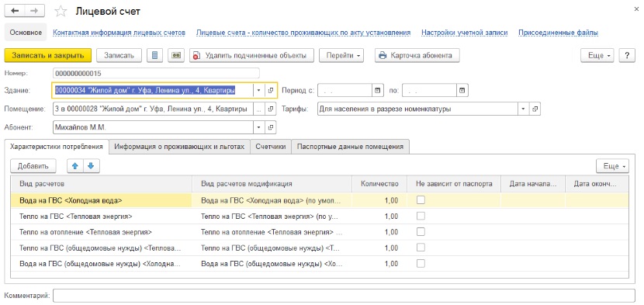This screenshot has width=644, height=305.
Task: Move the row down with the blue down arrow
Action: (x=92, y=166)
